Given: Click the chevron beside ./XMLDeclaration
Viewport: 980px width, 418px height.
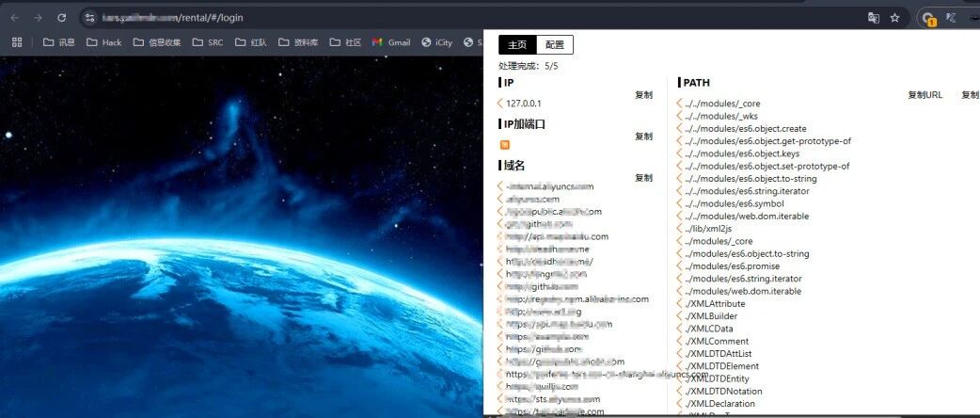Looking at the screenshot, I should coord(679,404).
